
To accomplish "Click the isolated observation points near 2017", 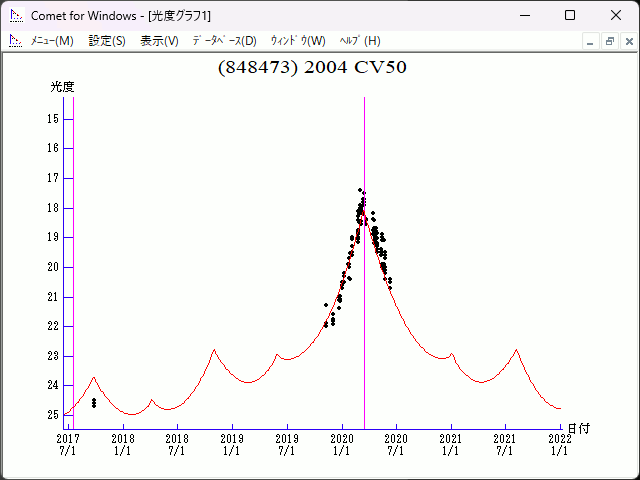I will (94, 402).
